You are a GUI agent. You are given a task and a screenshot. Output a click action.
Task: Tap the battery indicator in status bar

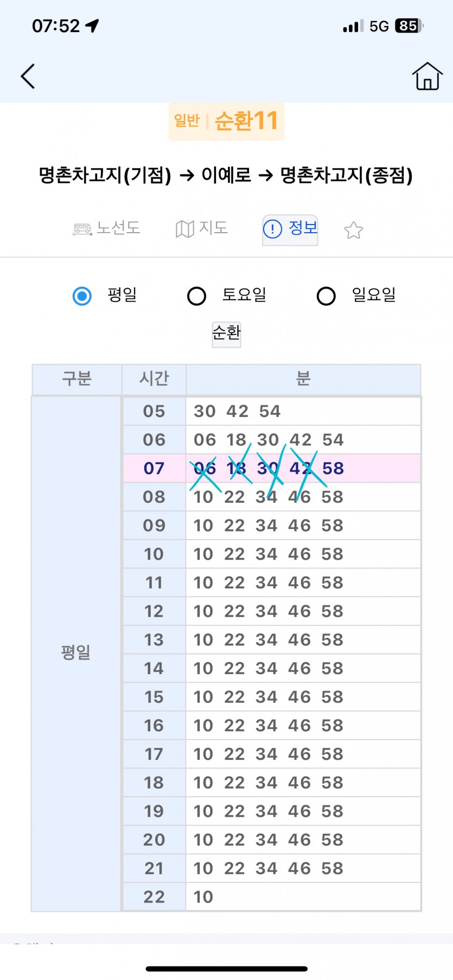409,25
